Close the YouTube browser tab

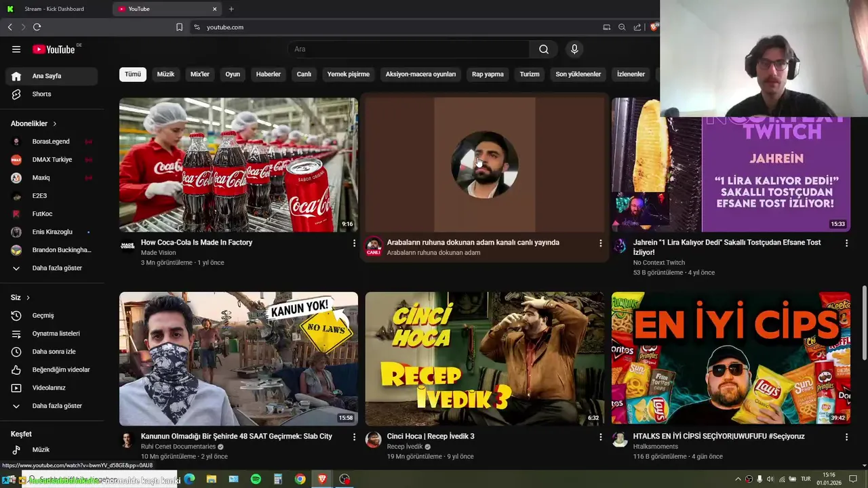tap(215, 9)
